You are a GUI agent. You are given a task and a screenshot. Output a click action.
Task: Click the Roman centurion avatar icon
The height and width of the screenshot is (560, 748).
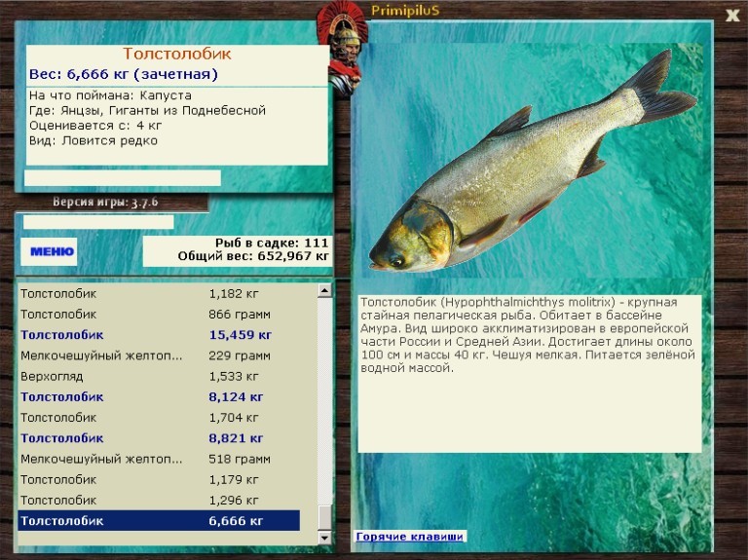(x=343, y=50)
